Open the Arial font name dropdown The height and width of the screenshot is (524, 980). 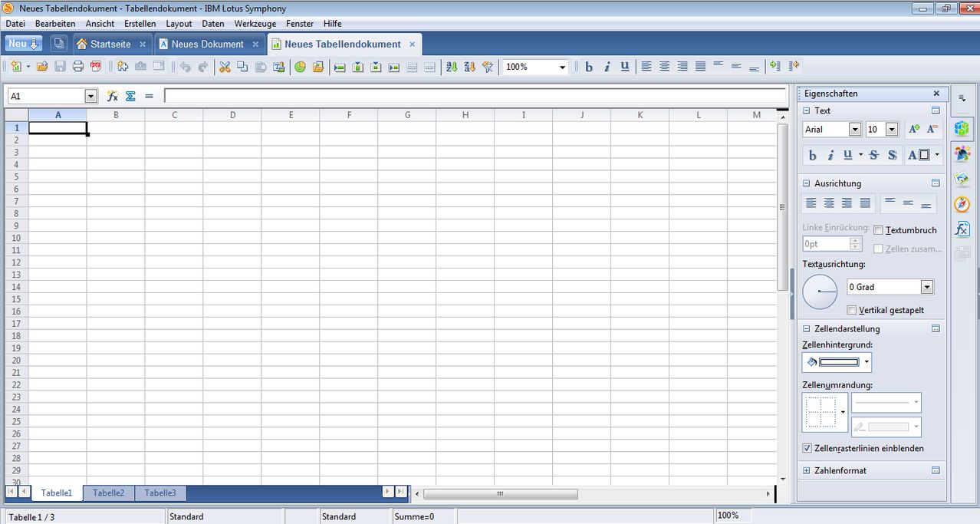(x=855, y=130)
